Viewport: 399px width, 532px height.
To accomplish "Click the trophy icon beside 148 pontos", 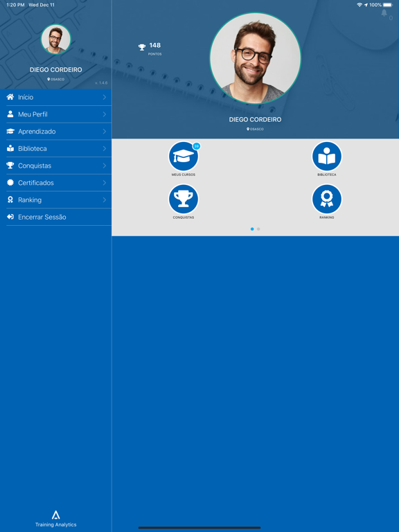I will pyautogui.click(x=142, y=48).
